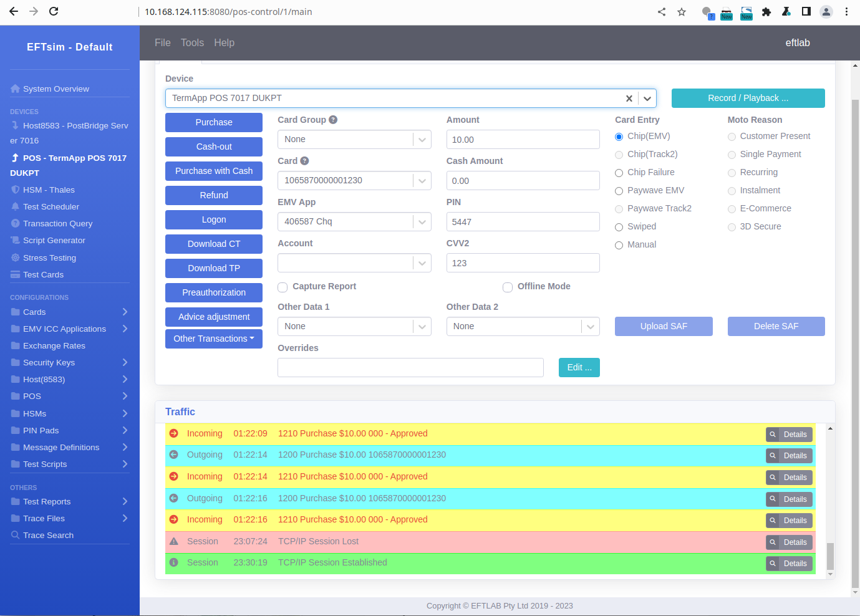The image size is (860, 616).
Task: Click the Card Group help question-mark icon
Action: click(x=333, y=120)
